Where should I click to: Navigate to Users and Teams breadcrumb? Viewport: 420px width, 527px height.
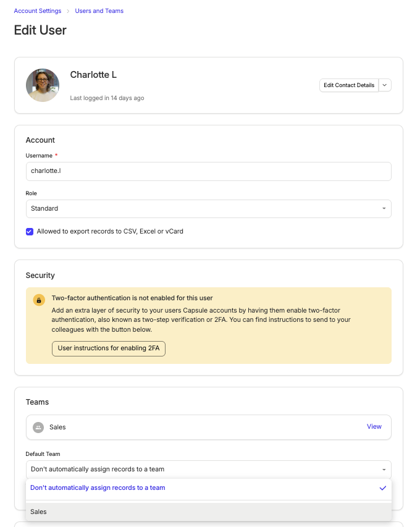point(99,11)
